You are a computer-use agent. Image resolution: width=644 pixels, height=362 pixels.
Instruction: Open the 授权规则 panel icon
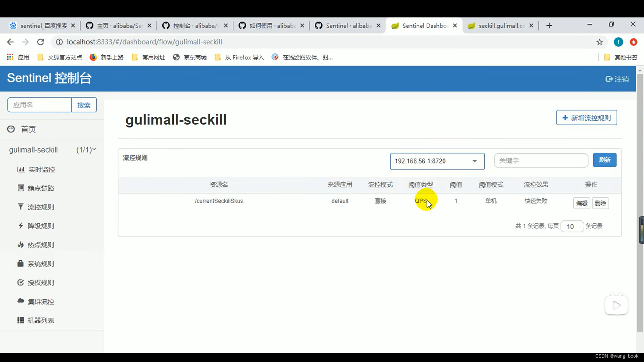pos(20,283)
